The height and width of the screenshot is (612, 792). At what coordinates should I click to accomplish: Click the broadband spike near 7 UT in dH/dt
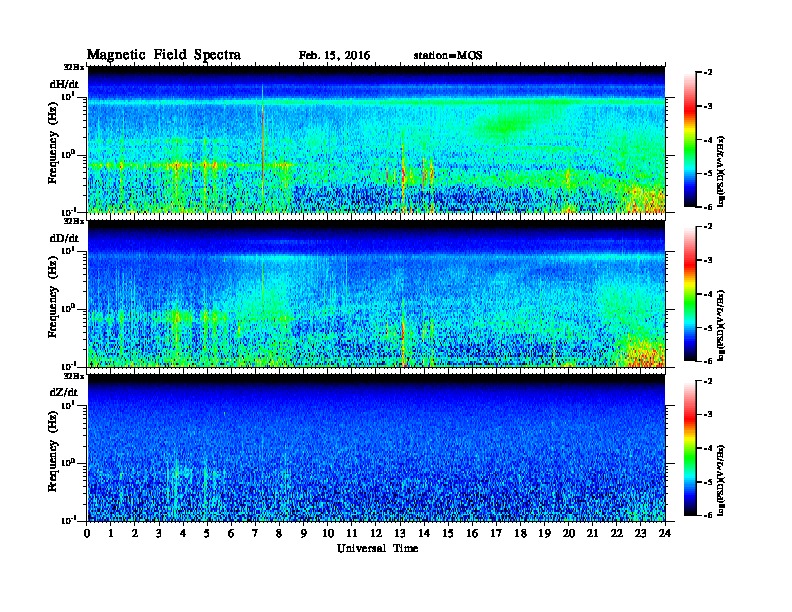tap(263, 146)
